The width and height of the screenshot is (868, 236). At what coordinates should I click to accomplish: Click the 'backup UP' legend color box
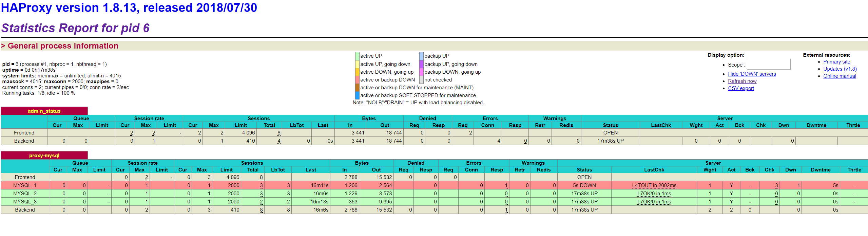421,56
